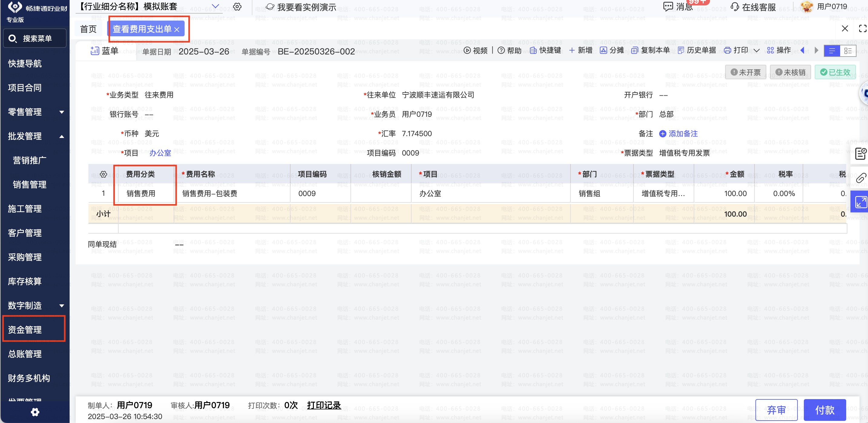Open table column settings gear
The width and height of the screenshot is (868, 423).
(104, 174)
